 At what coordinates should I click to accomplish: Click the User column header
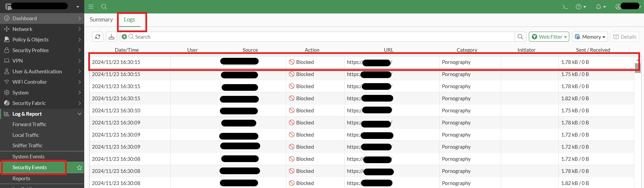click(x=192, y=50)
